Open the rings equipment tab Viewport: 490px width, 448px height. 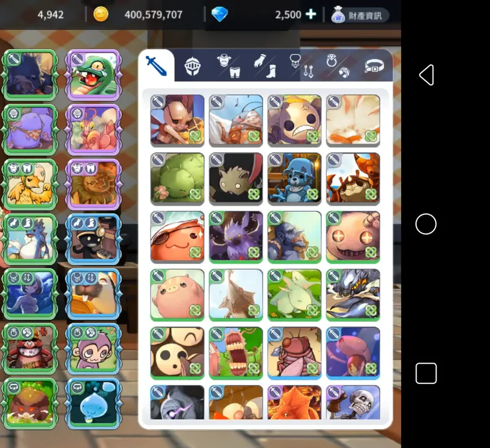click(x=338, y=66)
